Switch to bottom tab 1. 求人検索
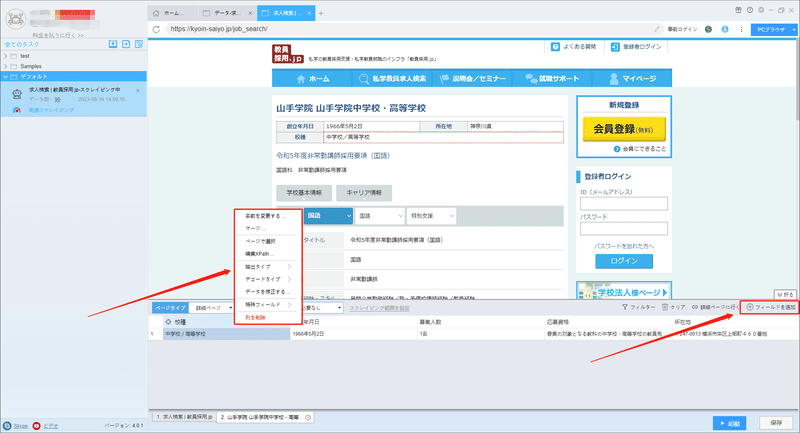800x433 pixels. (x=184, y=417)
